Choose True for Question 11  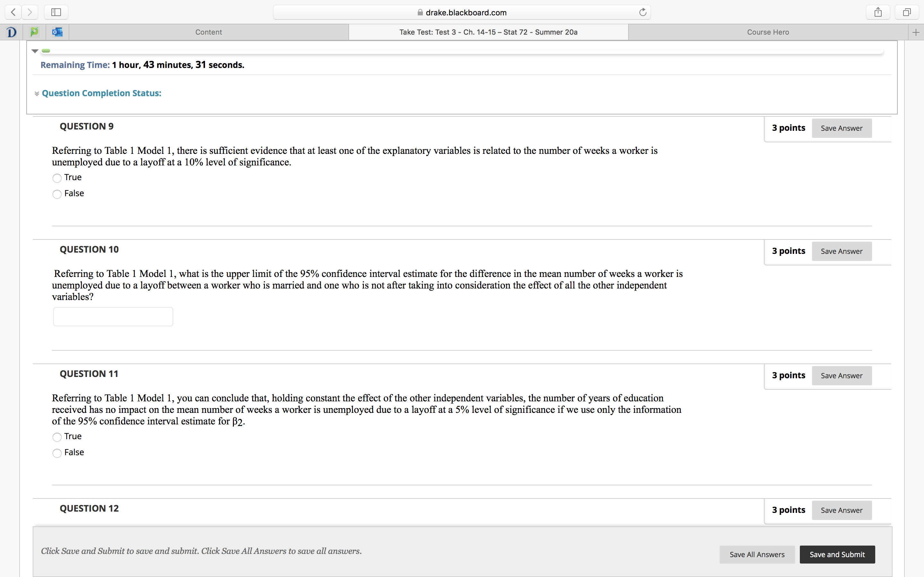[x=57, y=437]
